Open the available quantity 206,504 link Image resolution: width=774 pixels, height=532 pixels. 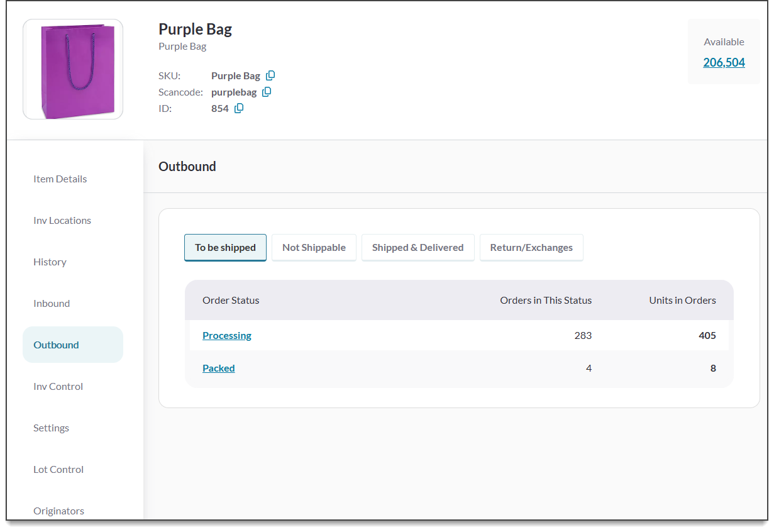pyautogui.click(x=724, y=62)
